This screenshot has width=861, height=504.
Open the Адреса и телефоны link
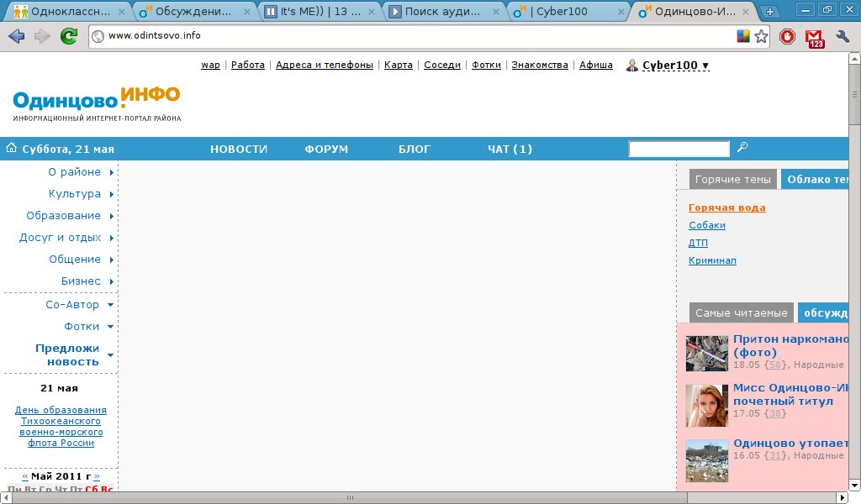pyautogui.click(x=324, y=65)
